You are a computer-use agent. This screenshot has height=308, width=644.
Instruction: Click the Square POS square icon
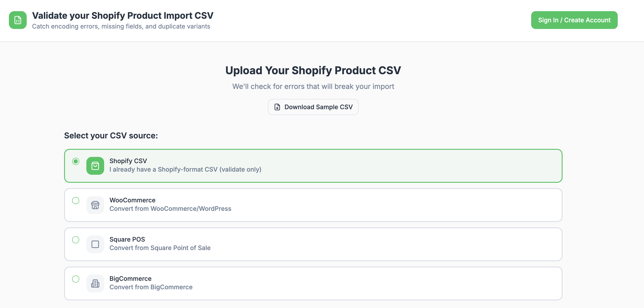[x=95, y=244]
